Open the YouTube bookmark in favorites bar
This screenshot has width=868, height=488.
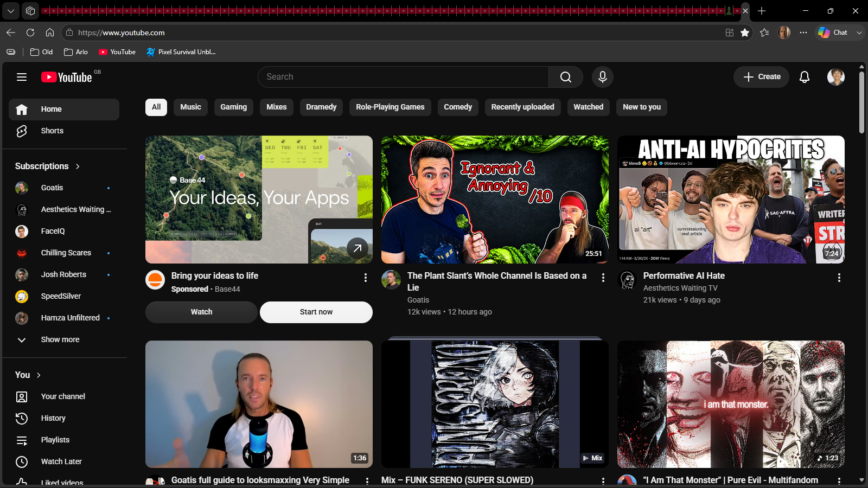pyautogui.click(x=117, y=52)
